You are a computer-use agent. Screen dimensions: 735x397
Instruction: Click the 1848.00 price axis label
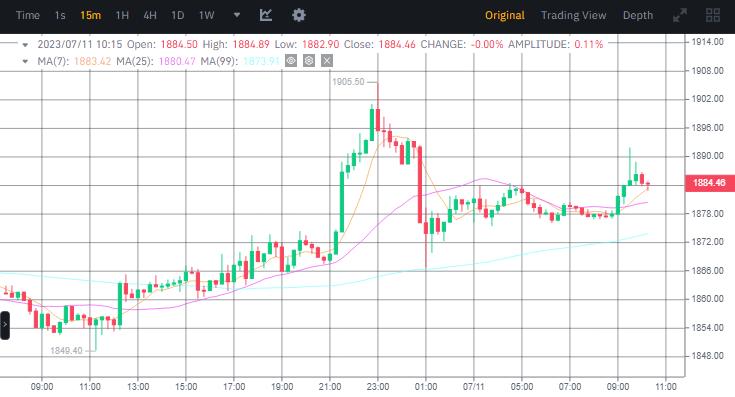pyautogui.click(x=708, y=356)
